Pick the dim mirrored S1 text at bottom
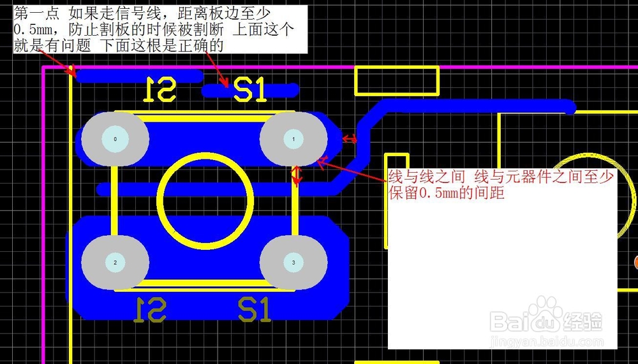This screenshot has height=364, width=638. point(150,310)
